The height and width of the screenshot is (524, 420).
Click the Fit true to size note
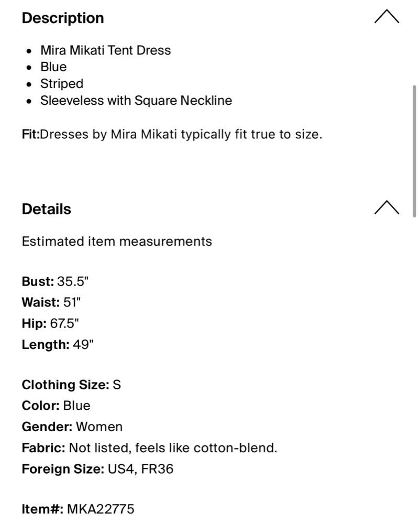[x=172, y=134]
